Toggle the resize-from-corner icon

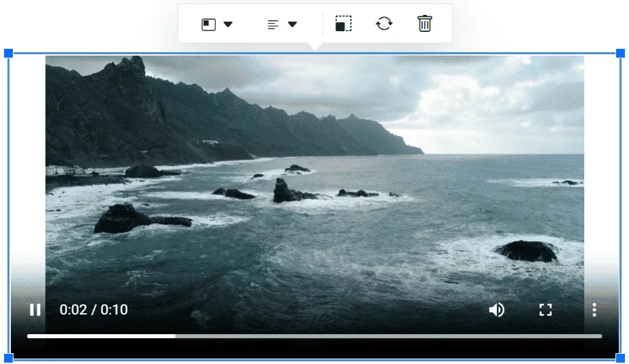click(x=344, y=24)
